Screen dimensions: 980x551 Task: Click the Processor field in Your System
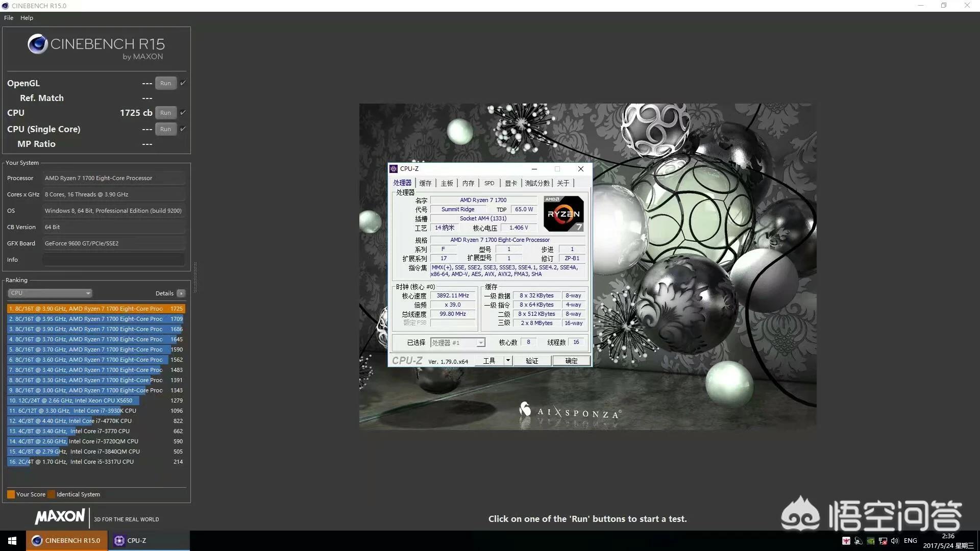click(113, 178)
